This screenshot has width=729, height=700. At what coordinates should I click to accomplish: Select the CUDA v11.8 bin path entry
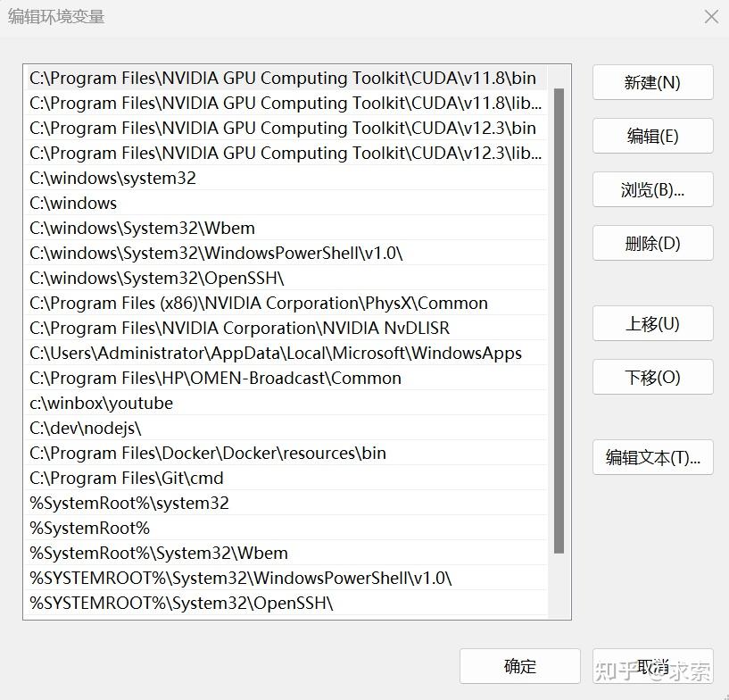(268, 78)
